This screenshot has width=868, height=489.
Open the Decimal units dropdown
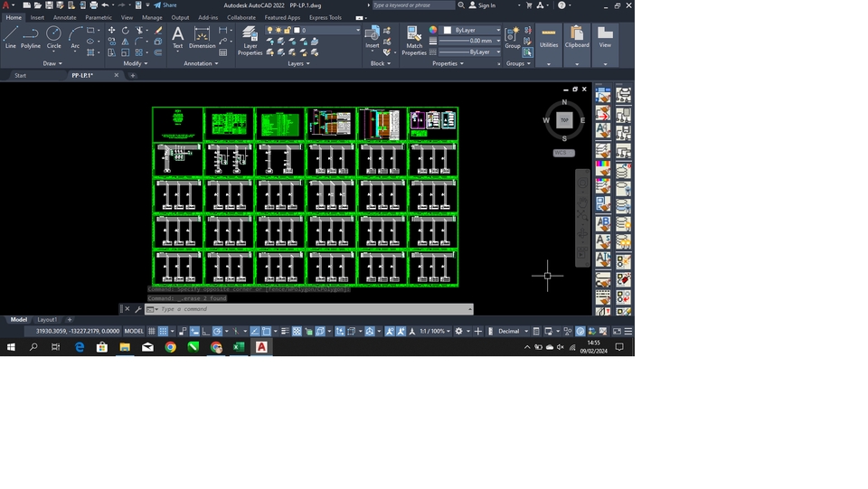coord(514,332)
